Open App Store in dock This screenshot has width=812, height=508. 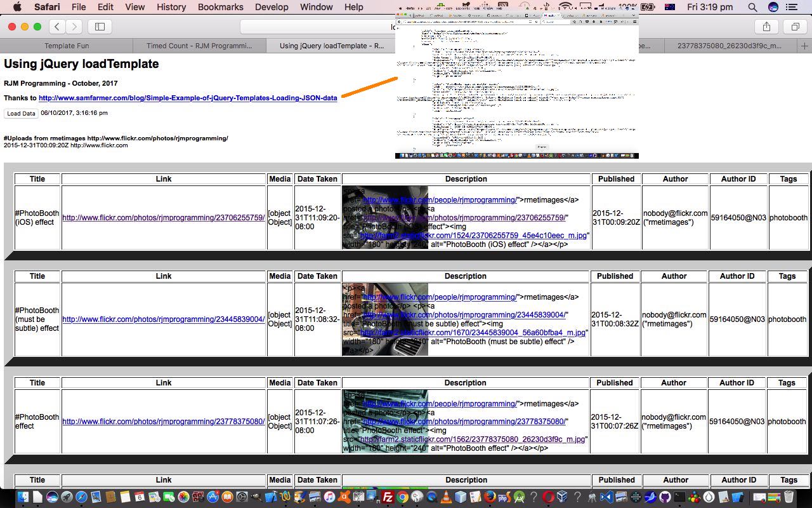pos(213,497)
